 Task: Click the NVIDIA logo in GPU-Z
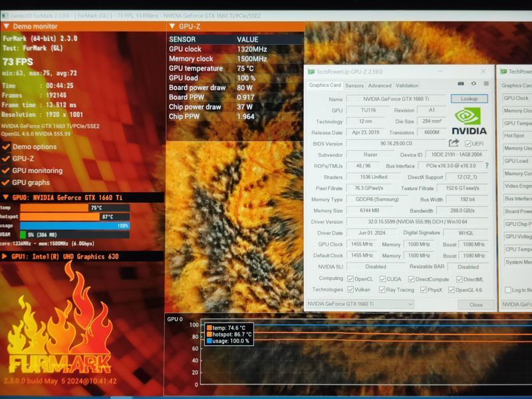click(x=469, y=121)
